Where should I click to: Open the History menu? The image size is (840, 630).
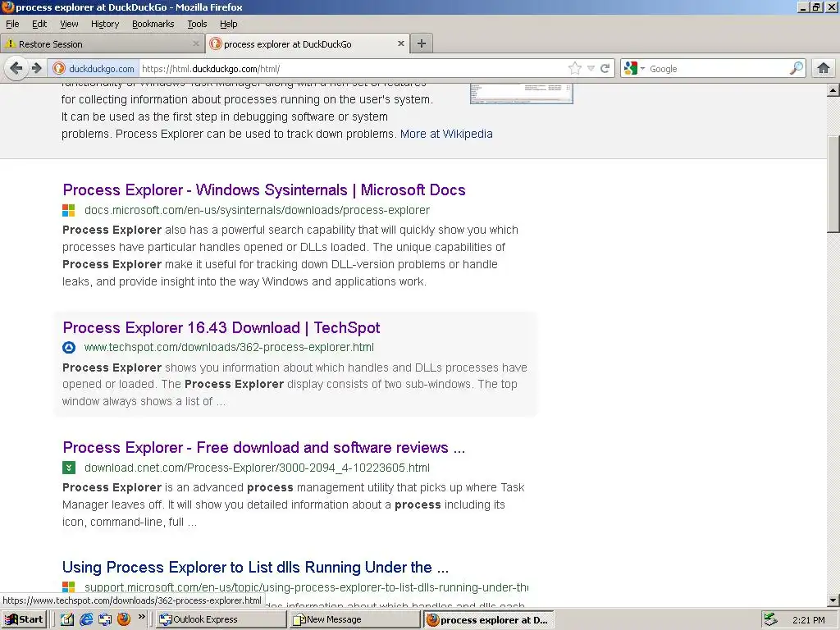(x=105, y=24)
